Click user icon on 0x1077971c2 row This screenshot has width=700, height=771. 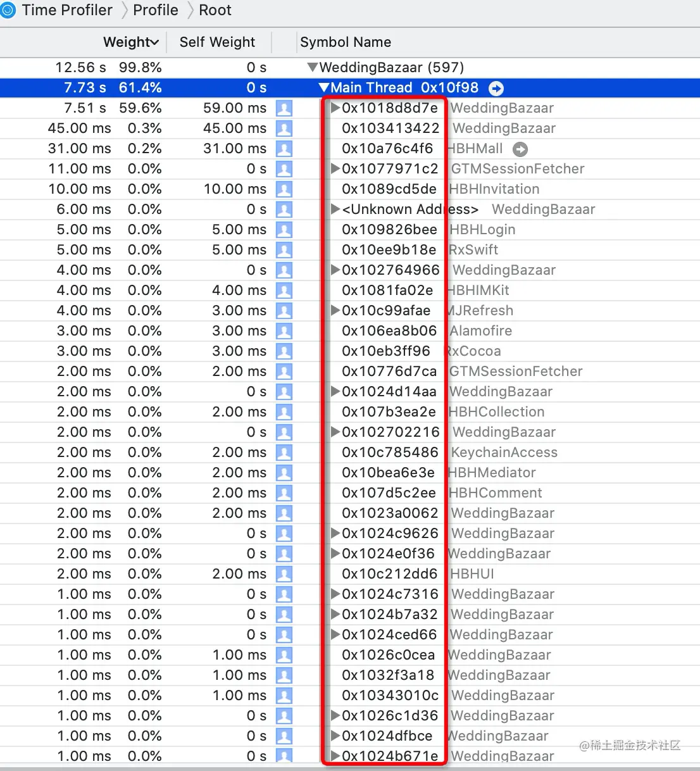(285, 169)
